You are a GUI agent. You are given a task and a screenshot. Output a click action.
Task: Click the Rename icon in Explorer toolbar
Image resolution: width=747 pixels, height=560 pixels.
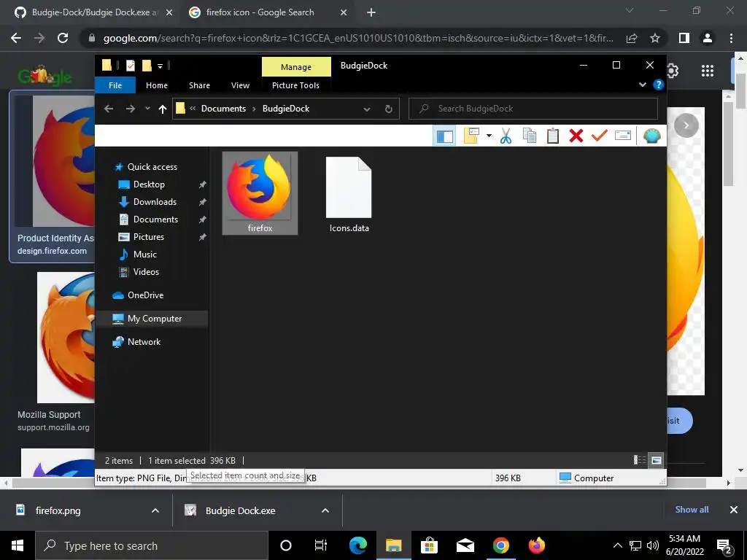point(623,136)
